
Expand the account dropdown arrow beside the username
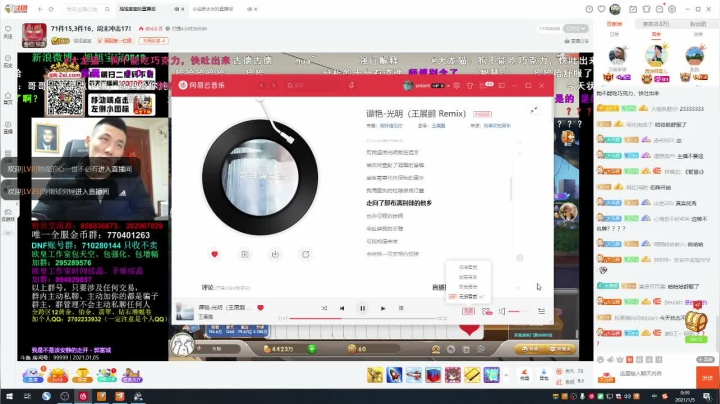448,86
